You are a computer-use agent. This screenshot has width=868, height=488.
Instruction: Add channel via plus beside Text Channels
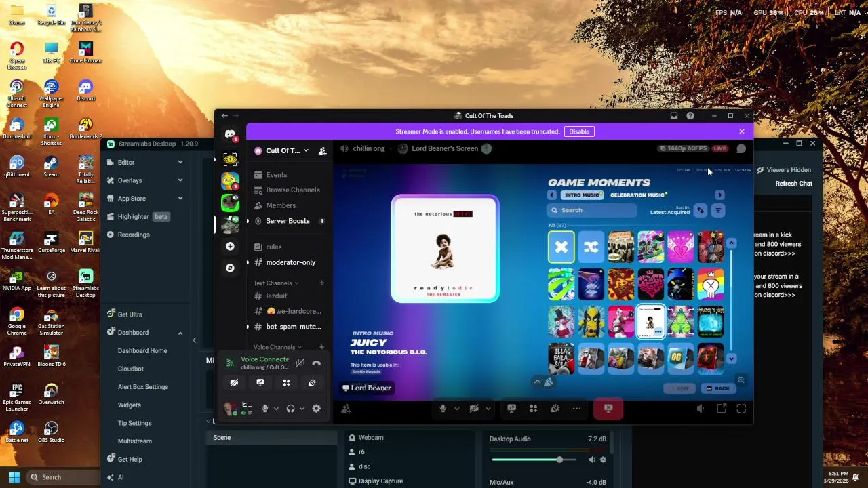point(322,283)
